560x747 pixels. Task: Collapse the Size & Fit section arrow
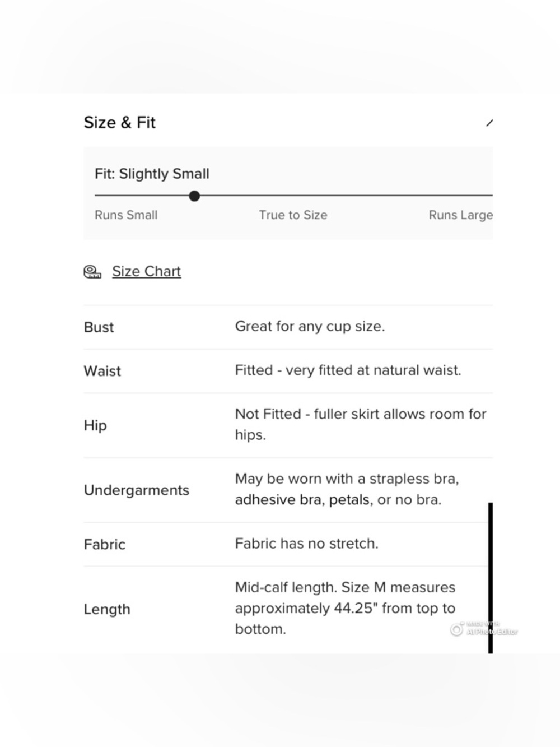pos(489,123)
